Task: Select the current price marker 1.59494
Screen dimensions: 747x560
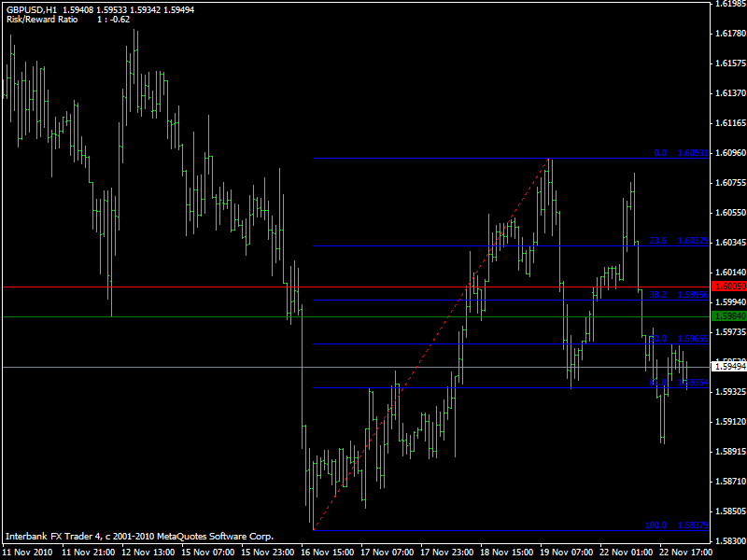Action: point(727,367)
